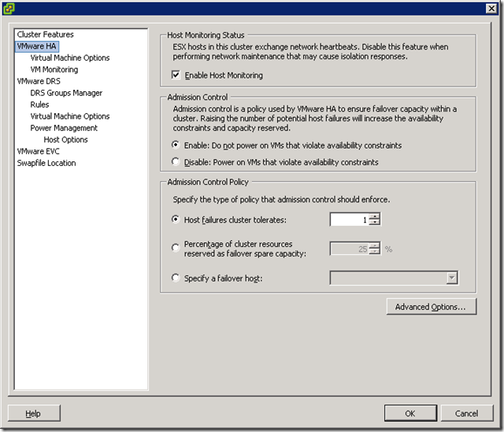
Task: Select the VMware HA tree item
Action: pyautogui.click(x=37, y=46)
